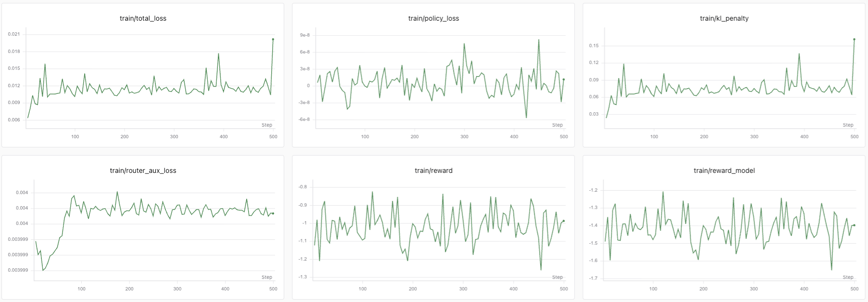
Task: Click the 300 x-axis tick in reward_model chart
Action: point(754,289)
